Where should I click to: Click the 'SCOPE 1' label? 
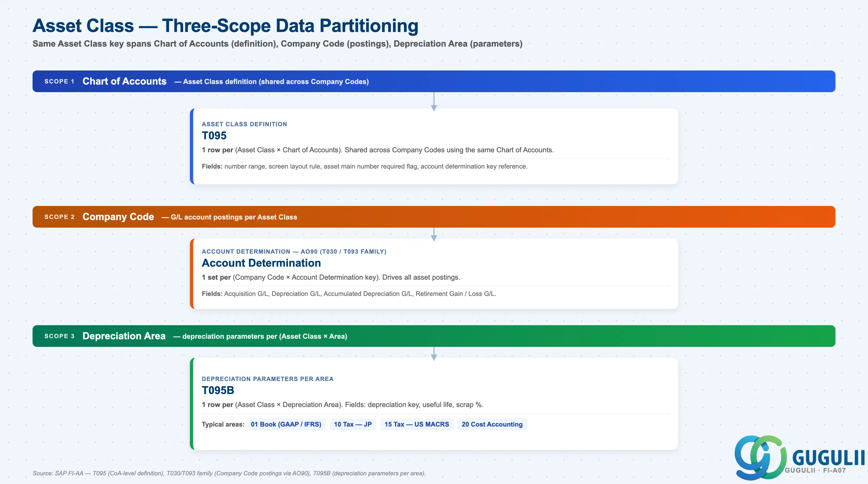(x=59, y=82)
